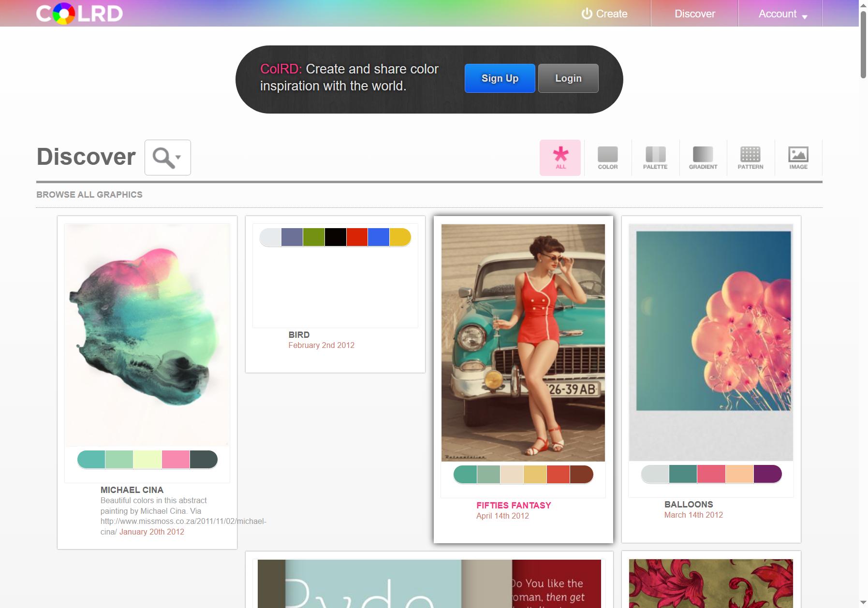Open the Discover search dropdown
Screen dimensions: 868x608
tap(168, 158)
